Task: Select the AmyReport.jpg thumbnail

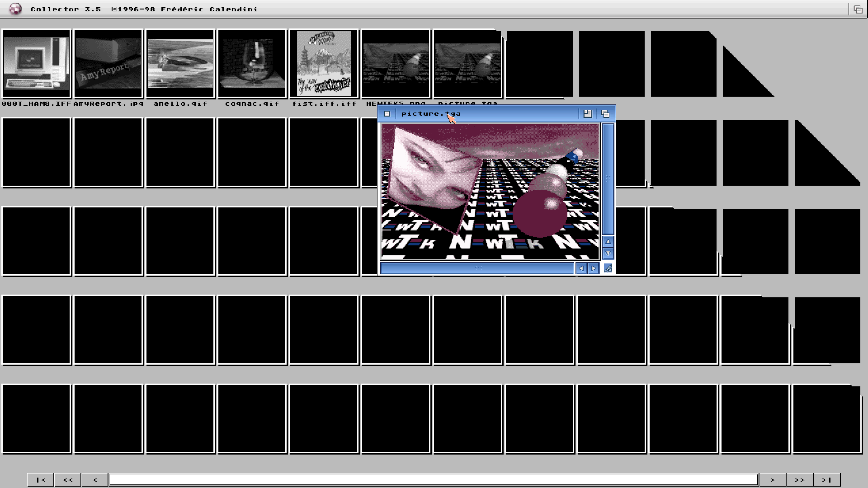Action: point(108,63)
